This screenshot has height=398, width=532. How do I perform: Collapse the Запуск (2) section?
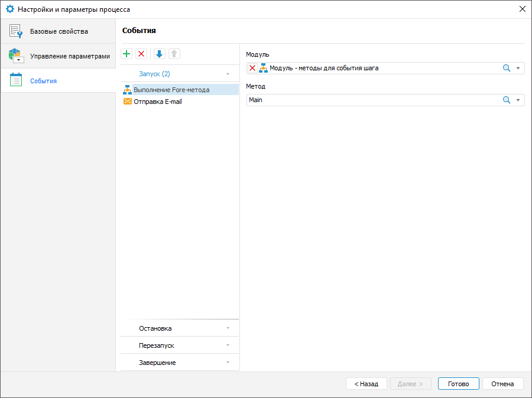pos(228,74)
